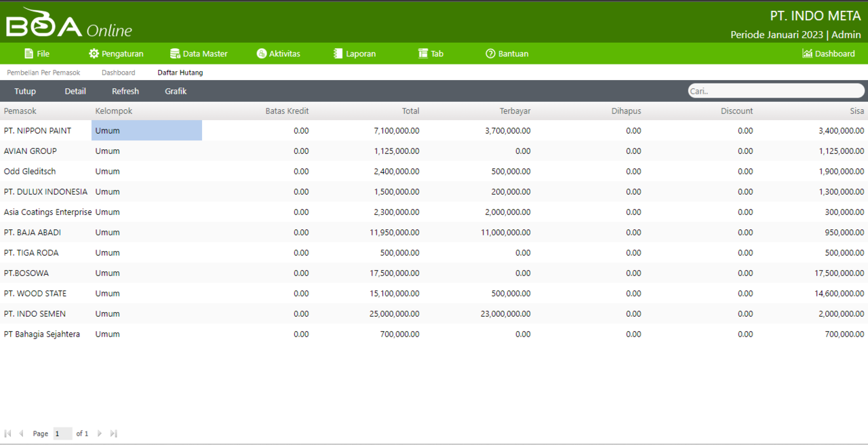Go to next page arrow
Viewport: 868px width, 445px height.
tap(100, 433)
